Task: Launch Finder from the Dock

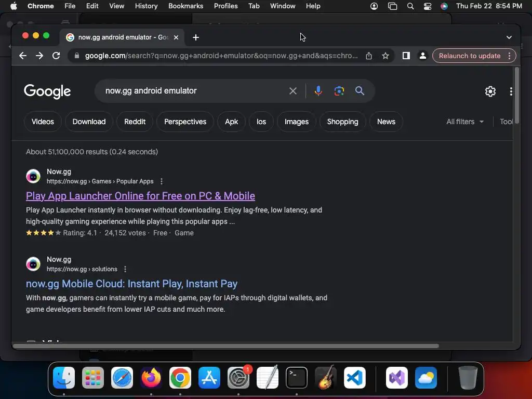Action: point(64,378)
